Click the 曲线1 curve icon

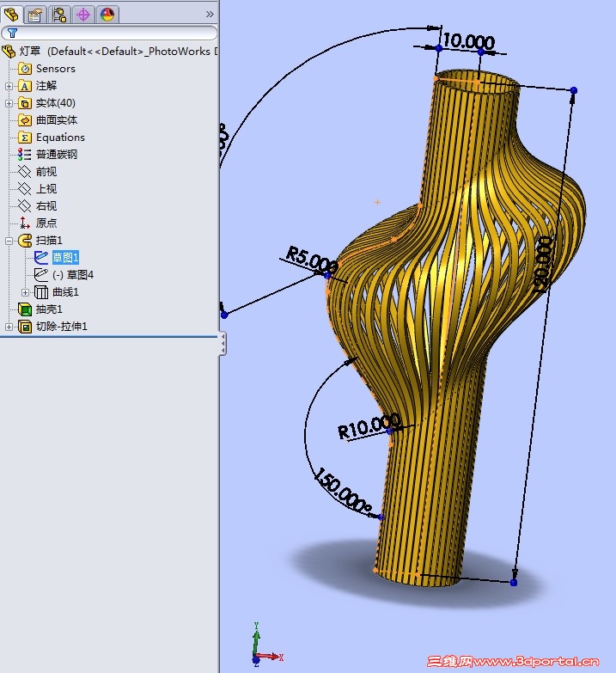[41, 292]
